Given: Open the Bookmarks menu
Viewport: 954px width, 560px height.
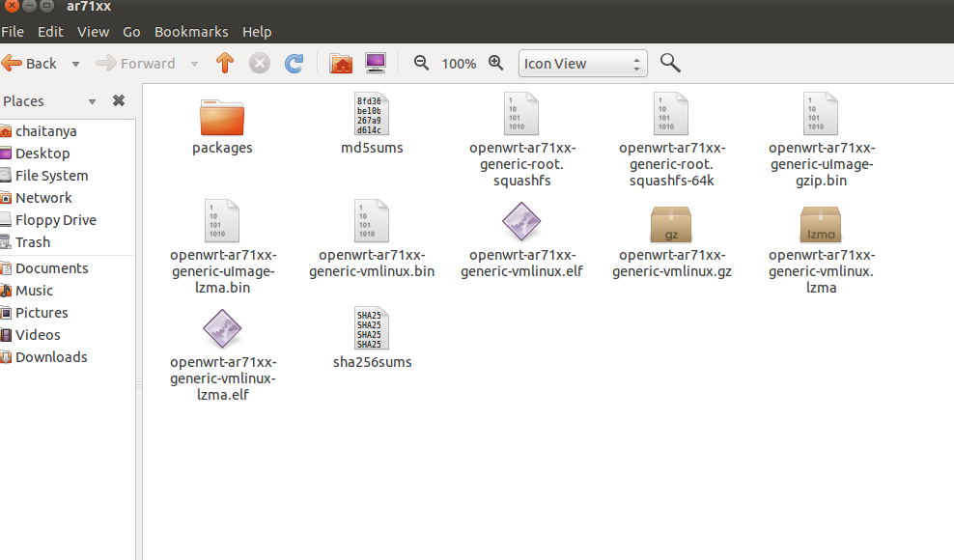Looking at the screenshot, I should point(191,32).
